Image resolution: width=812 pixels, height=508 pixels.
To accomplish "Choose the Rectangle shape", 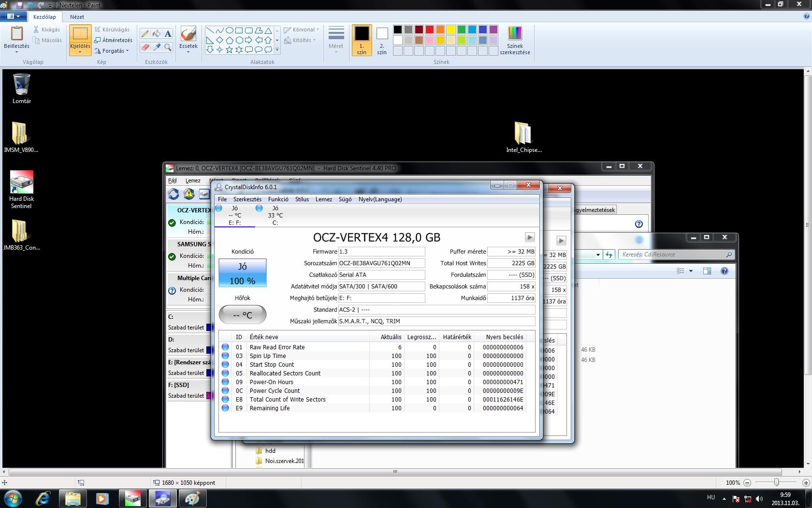I will (239, 30).
